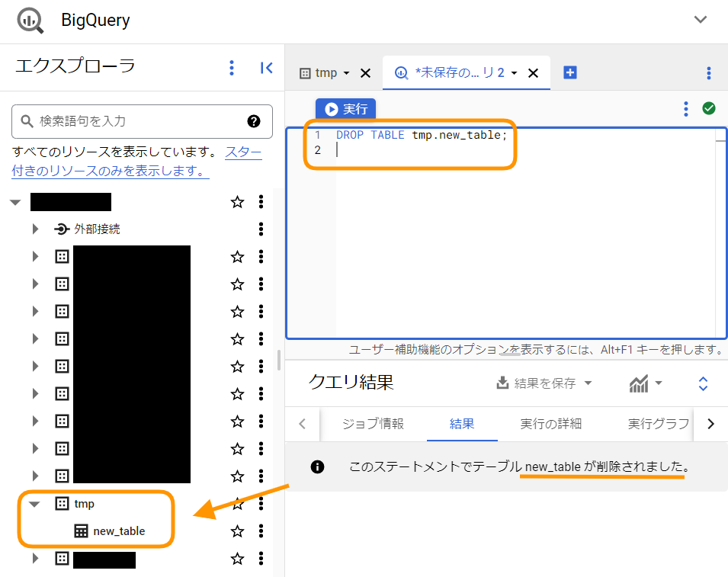Star the last dataset below tmp
The width and height of the screenshot is (728, 577).
coord(237,558)
